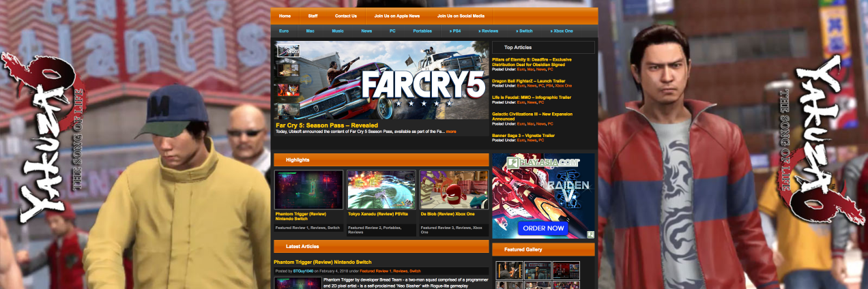Select the News category tab
Viewport: 868px width, 289px height.
(x=366, y=31)
